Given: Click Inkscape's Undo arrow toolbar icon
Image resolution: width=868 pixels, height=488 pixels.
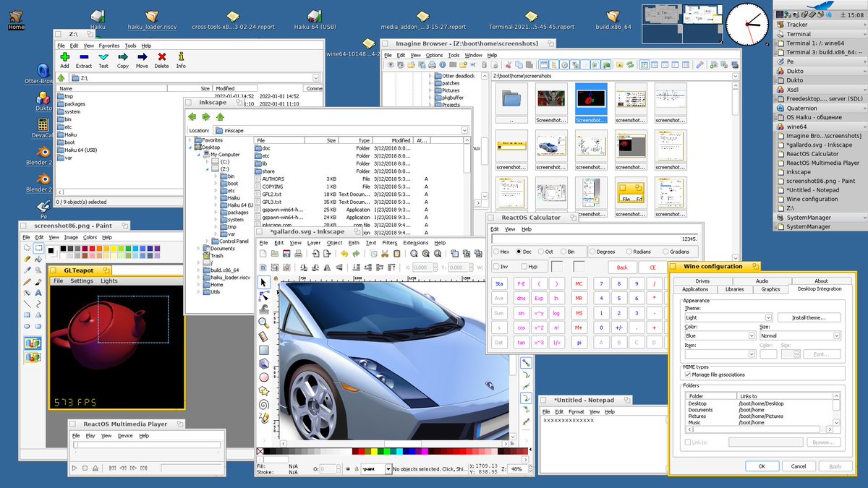Looking at the screenshot, I should point(345,253).
